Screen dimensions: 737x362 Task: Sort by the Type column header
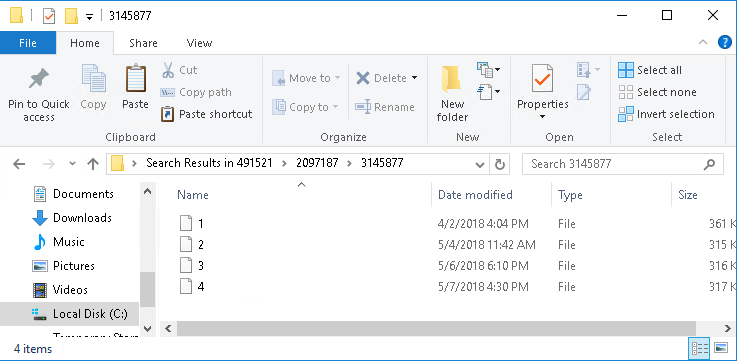pyautogui.click(x=570, y=195)
